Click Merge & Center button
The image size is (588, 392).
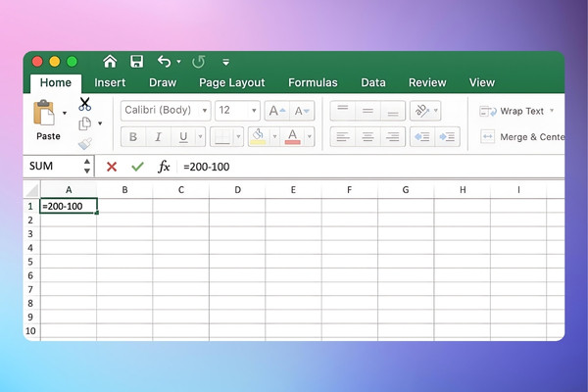522,137
